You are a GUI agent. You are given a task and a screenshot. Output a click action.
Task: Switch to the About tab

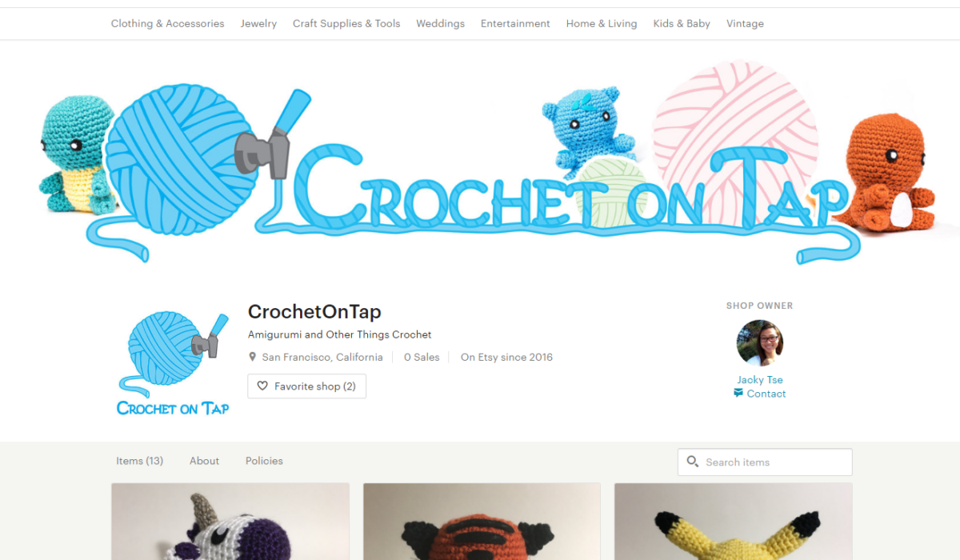point(204,461)
